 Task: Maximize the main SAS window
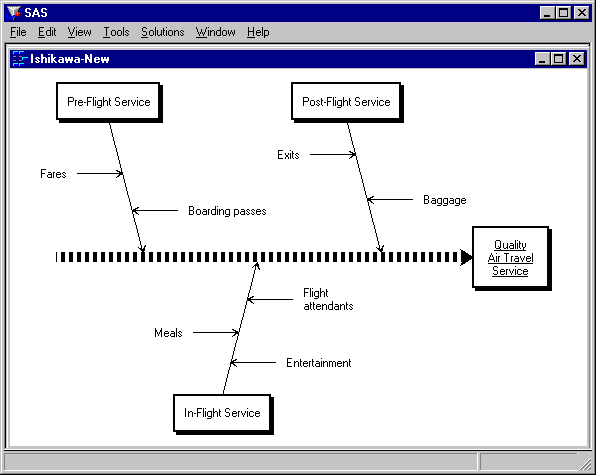(563, 13)
